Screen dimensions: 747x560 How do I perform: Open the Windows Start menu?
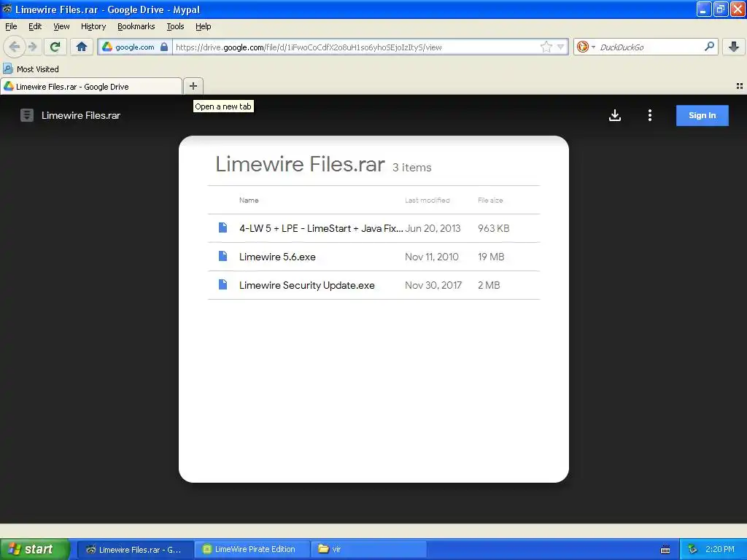tap(35, 549)
